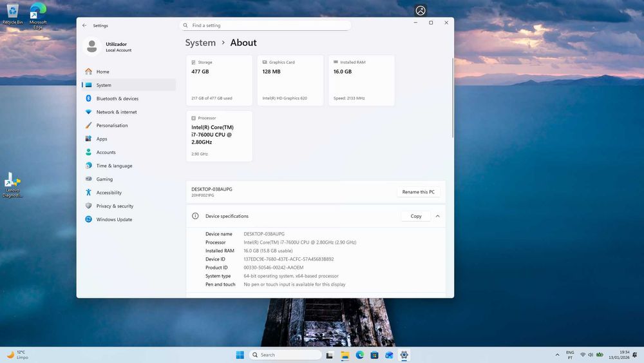
Task: Click the Pen and touch 'No pen or touch input' value
Action: [x=294, y=284]
